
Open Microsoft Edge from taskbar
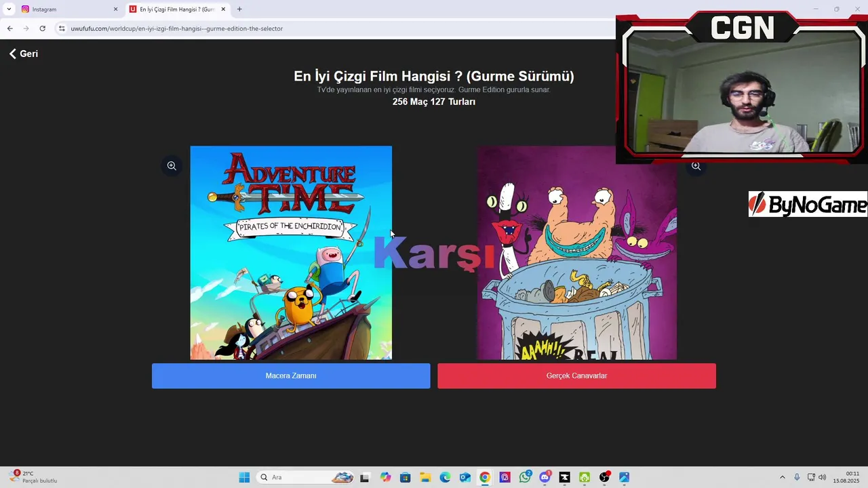coord(445,477)
